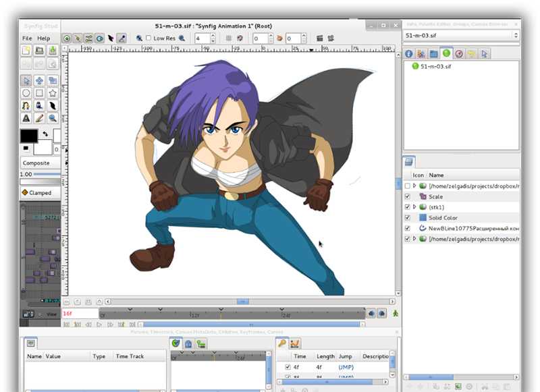Select the Gradient tool icon
The width and height of the screenshot is (540, 392).
(x=26, y=106)
